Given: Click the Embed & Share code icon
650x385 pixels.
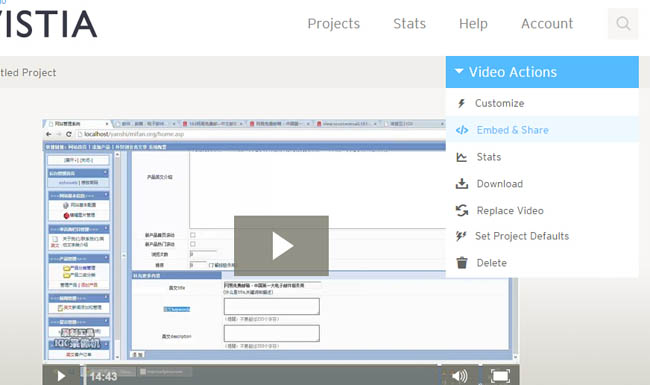Looking at the screenshot, I should coord(462,130).
